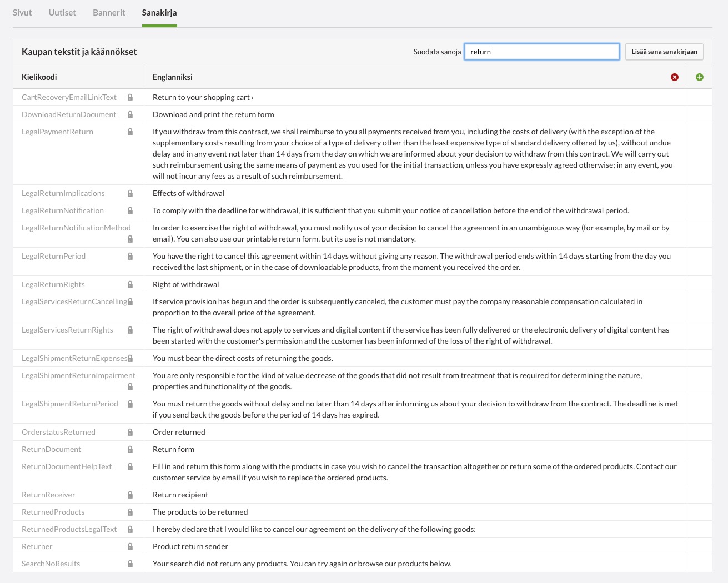Image resolution: width=728 pixels, height=583 pixels.
Task: Edit the 'Return recipient' translation
Action: pos(180,495)
